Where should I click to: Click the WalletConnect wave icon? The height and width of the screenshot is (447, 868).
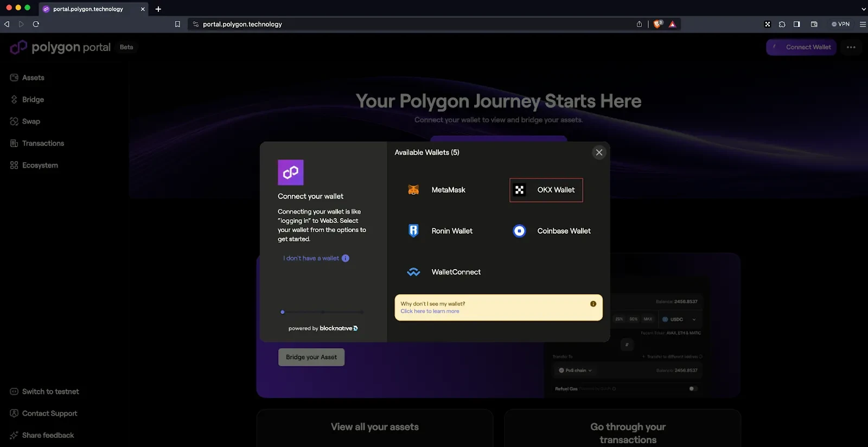413,272
